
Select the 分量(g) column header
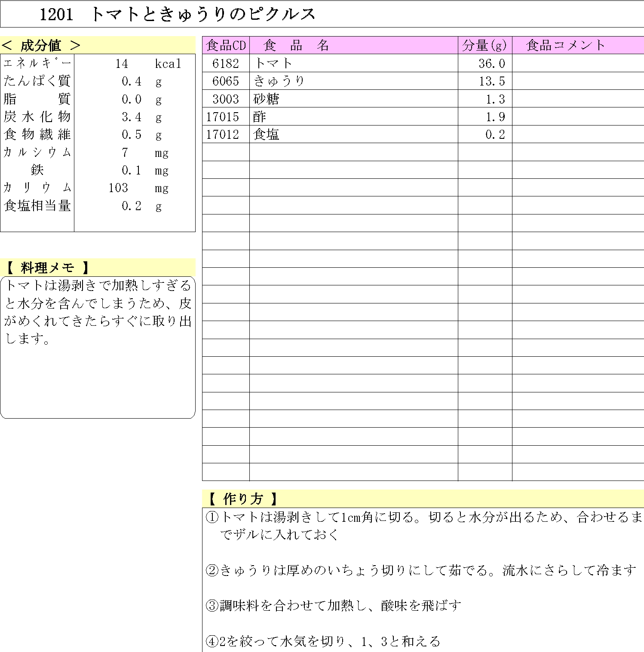coord(485,45)
